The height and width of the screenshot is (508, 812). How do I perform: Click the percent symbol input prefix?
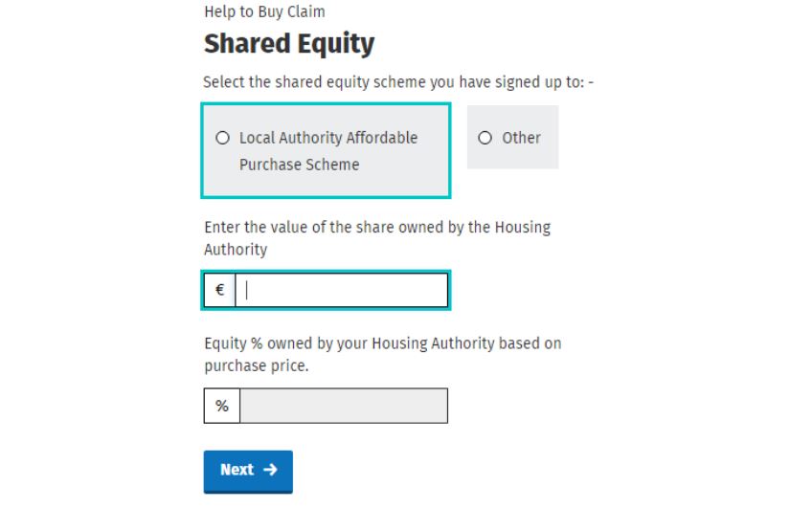point(221,406)
